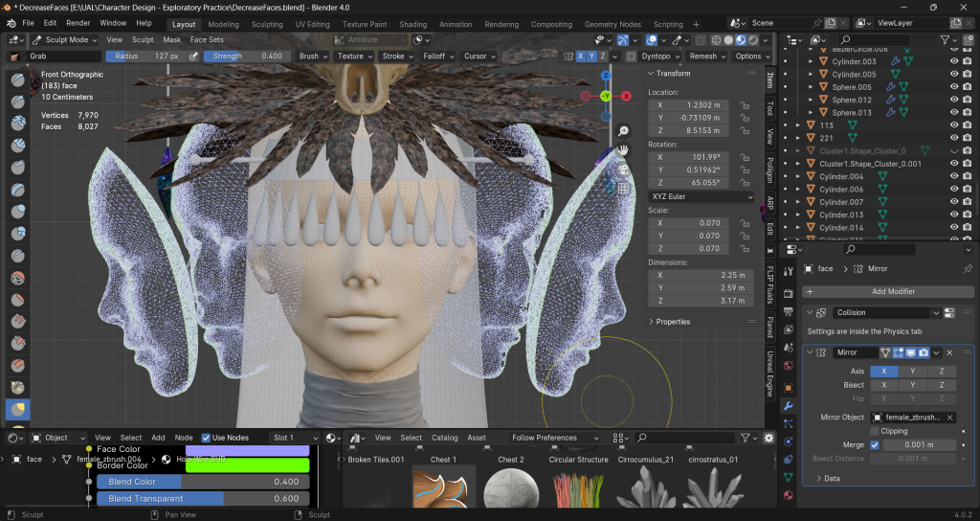Click the pan hand gizmo in viewport
Image resolution: width=980 pixels, height=521 pixels.
[623, 150]
